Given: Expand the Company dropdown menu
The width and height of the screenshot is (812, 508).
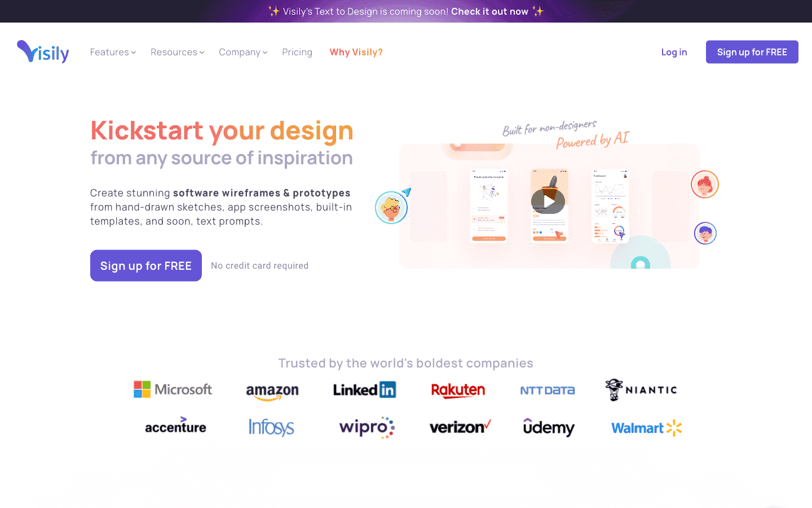Looking at the screenshot, I should click(x=243, y=52).
